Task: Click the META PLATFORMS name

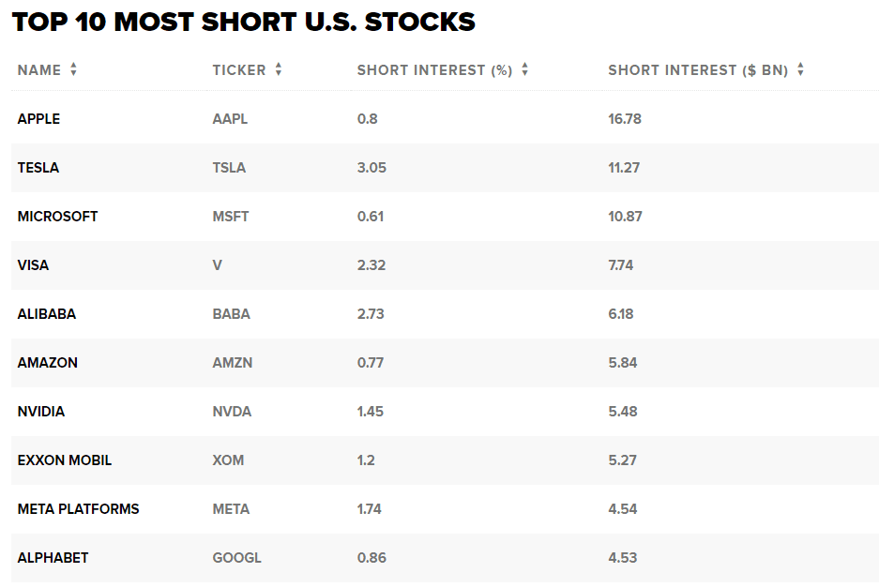Action: click(x=78, y=509)
